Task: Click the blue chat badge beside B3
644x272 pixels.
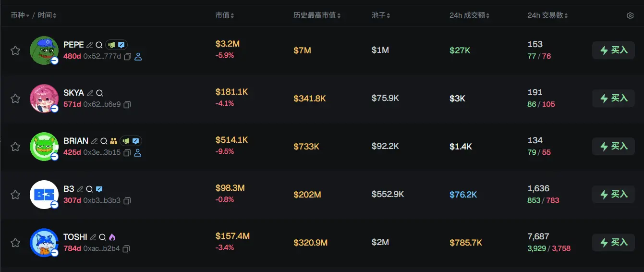Action: pyautogui.click(x=99, y=189)
